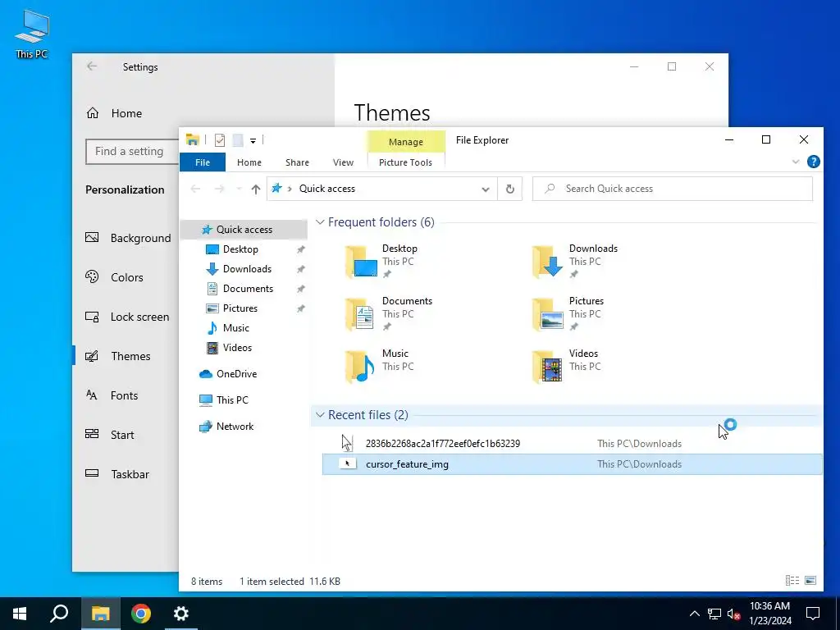Click File Explorer taskbar button
This screenshot has height=630, width=840.
[101, 614]
